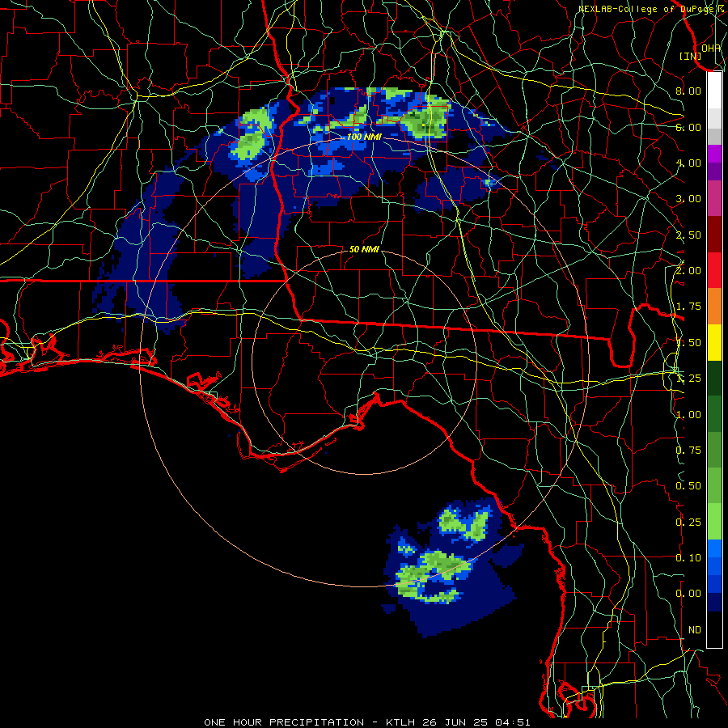This screenshot has height=728, width=728.
Task: Click the 3.00 legend value
Action: 688,199
